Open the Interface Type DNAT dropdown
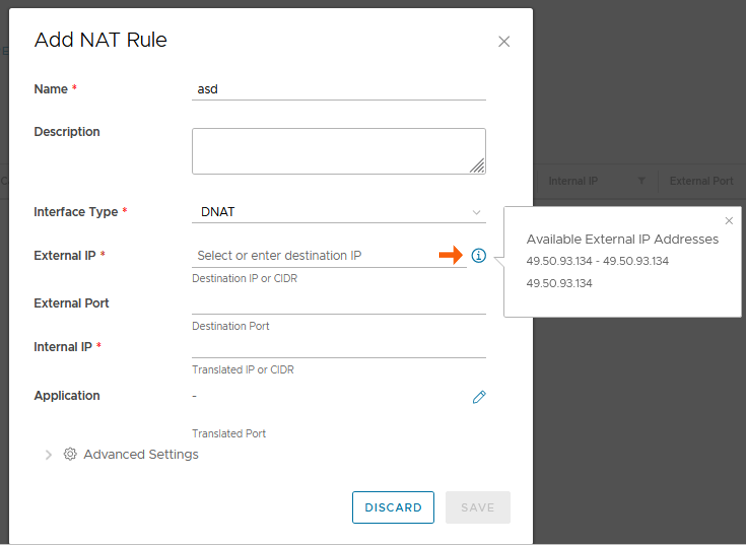746x545 pixels. coord(339,212)
